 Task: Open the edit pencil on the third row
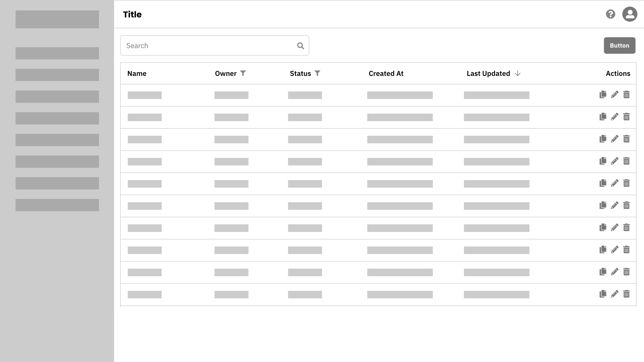pyautogui.click(x=615, y=139)
